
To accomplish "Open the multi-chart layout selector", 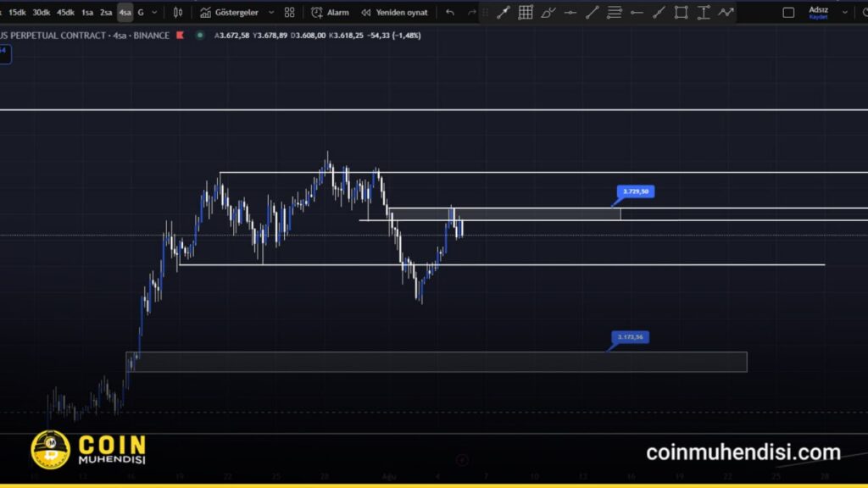I will coord(288,12).
